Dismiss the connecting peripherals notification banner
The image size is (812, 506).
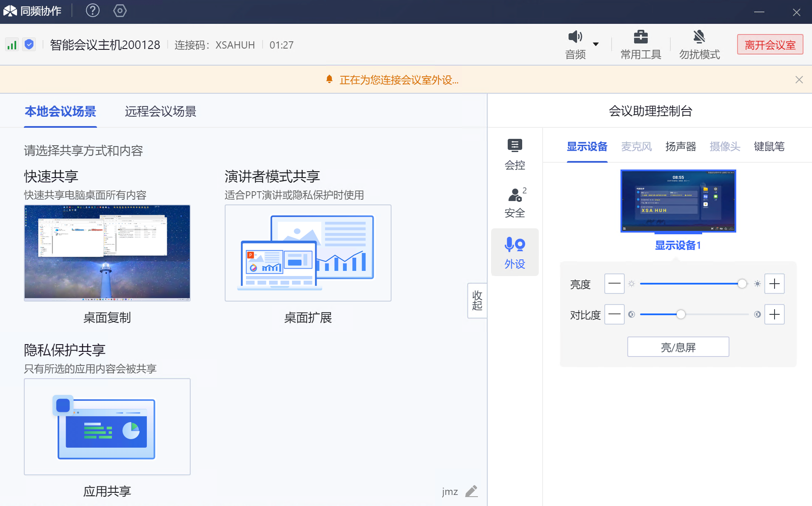pyautogui.click(x=799, y=80)
